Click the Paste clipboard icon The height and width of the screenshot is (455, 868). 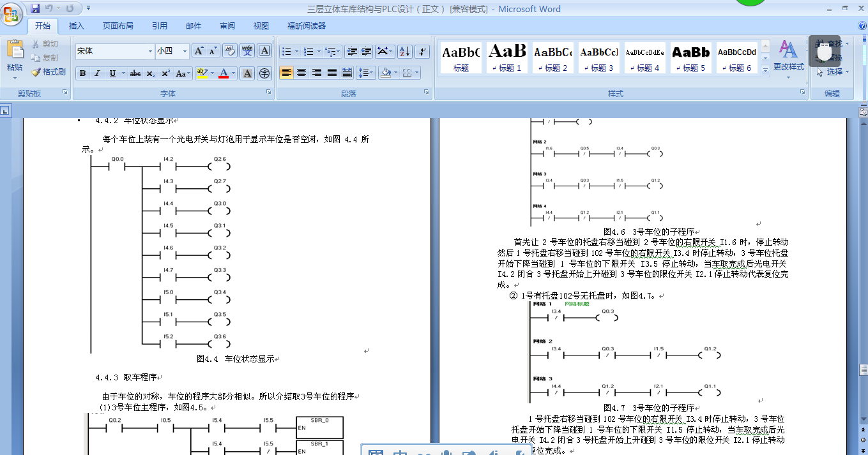15,48
